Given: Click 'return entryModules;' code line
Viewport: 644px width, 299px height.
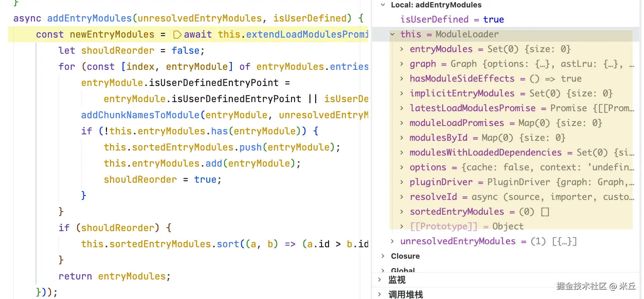Looking at the screenshot, I should 115,276.
